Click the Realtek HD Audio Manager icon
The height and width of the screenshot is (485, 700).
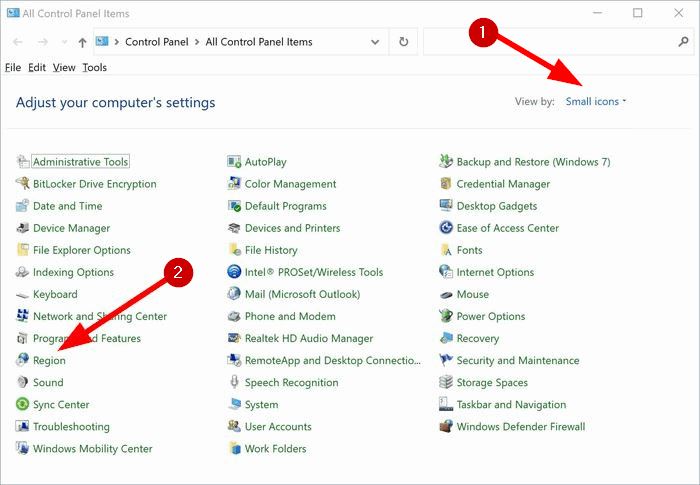(x=234, y=339)
